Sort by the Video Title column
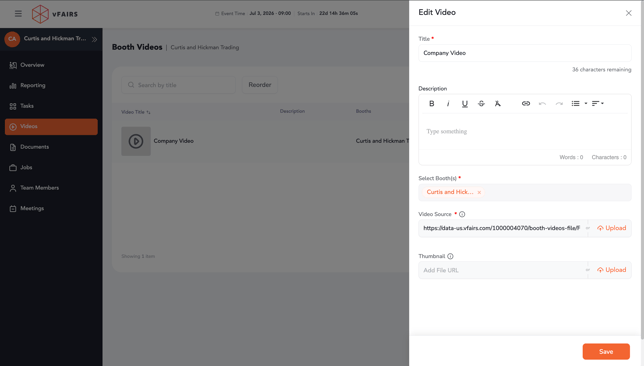644x366 pixels. 136,112
